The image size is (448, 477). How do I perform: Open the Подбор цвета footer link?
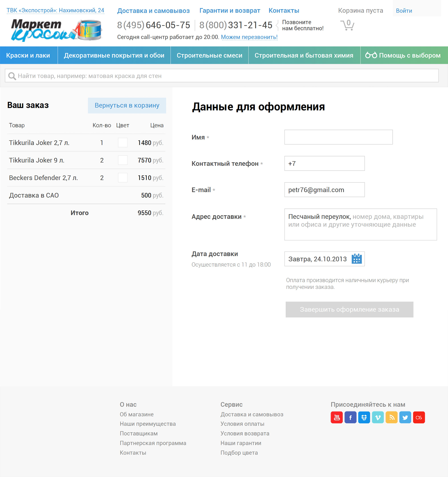click(x=239, y=452)
